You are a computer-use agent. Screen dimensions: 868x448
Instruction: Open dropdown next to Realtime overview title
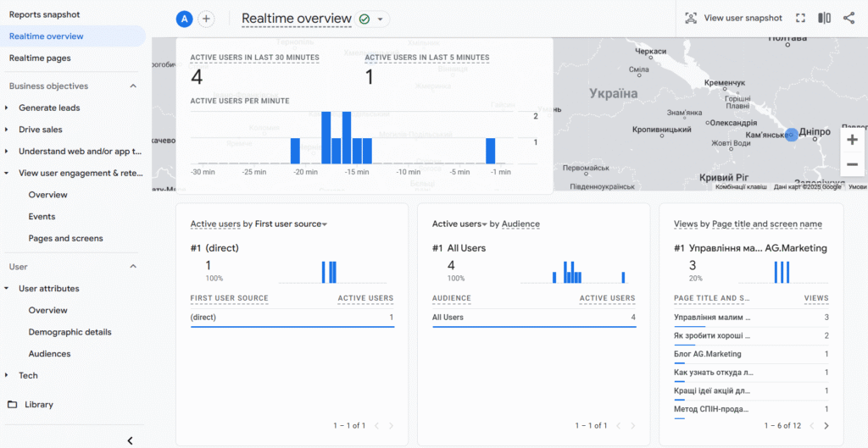point(381,19)
